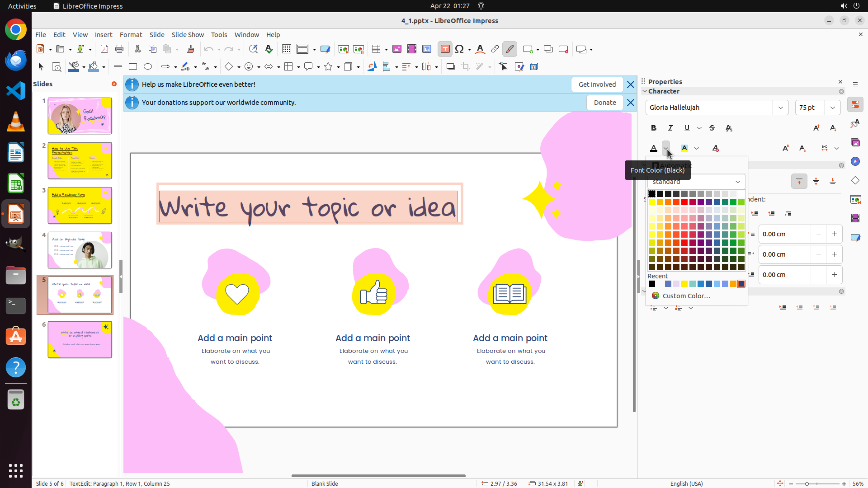The width and height of the screenshot is (868, 488).
Task: Open the Slide Show menu
Action: [x=188, y=34]
